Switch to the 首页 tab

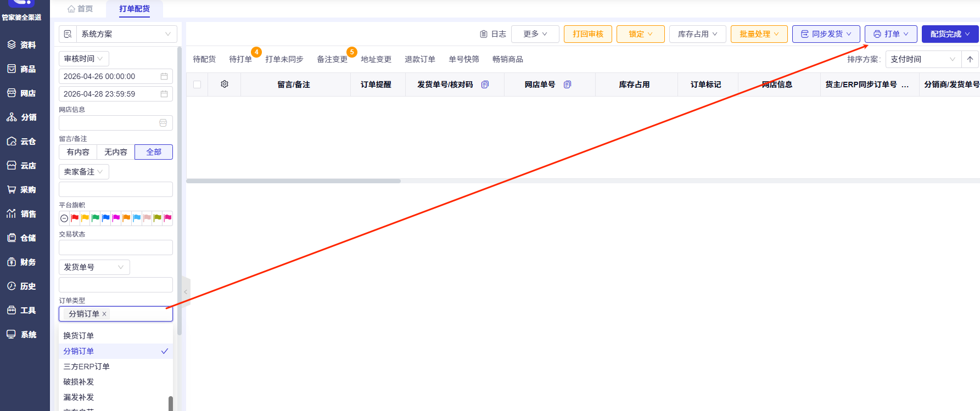point(80,9)
